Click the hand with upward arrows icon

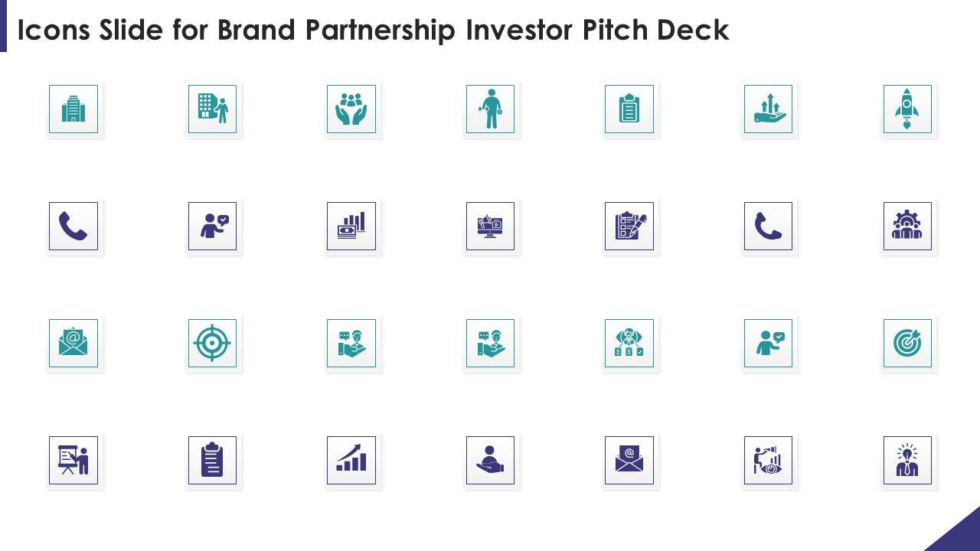coord(768,109)
